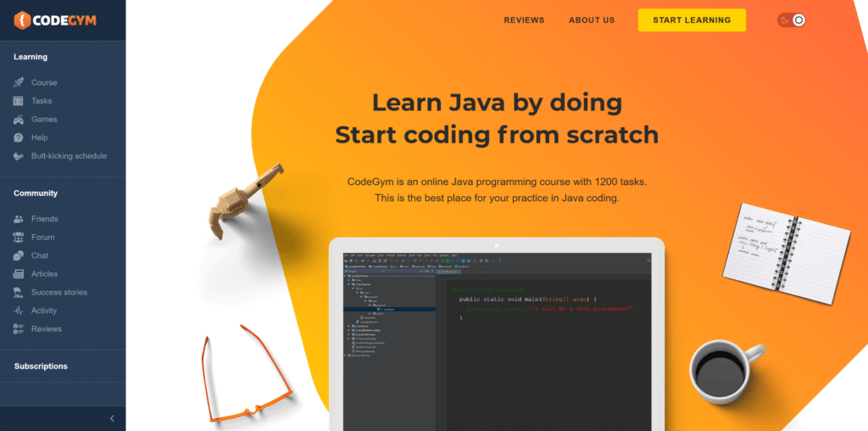The image size is (868, 431).
Task: Open the Forum link in sidebar
Action: tap(43, 238)
